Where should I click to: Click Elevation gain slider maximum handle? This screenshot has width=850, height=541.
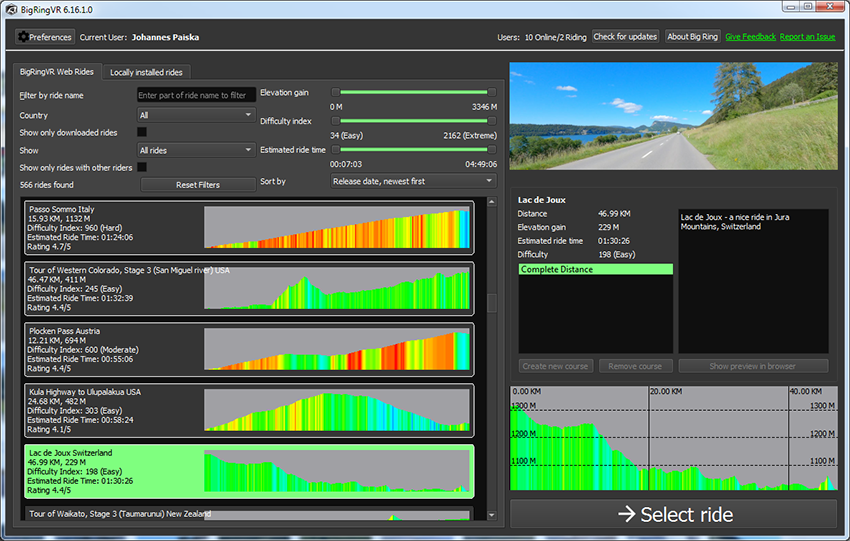click(492, 92)
